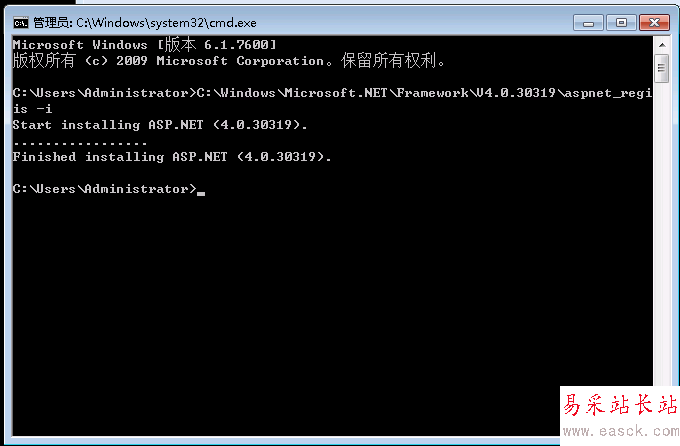The width and height of the screenshot is (680, 446).
Task: Click the vertical scrollbar thumb
Action: (661, 67)
